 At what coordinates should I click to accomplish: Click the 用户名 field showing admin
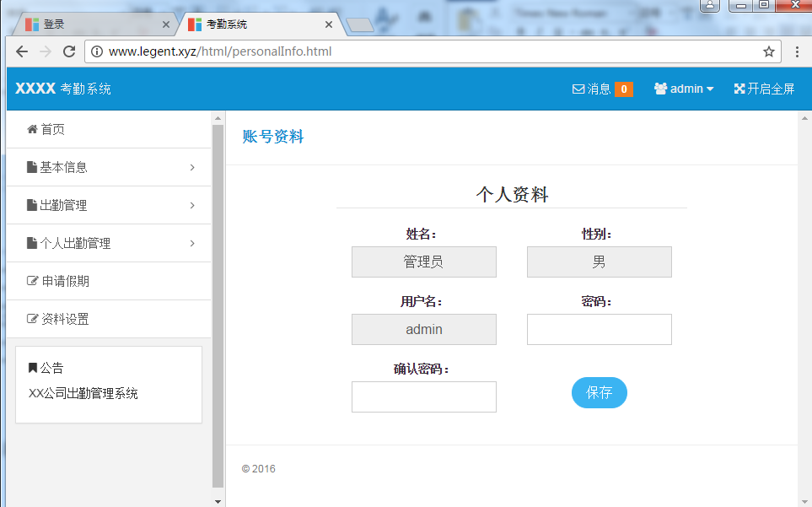pos(423,329)
